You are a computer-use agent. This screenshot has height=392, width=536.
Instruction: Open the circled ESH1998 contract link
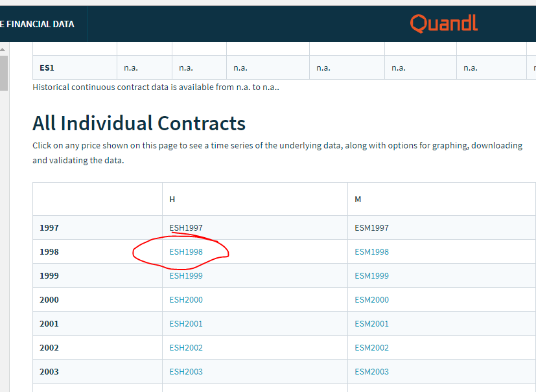[186, 251]
